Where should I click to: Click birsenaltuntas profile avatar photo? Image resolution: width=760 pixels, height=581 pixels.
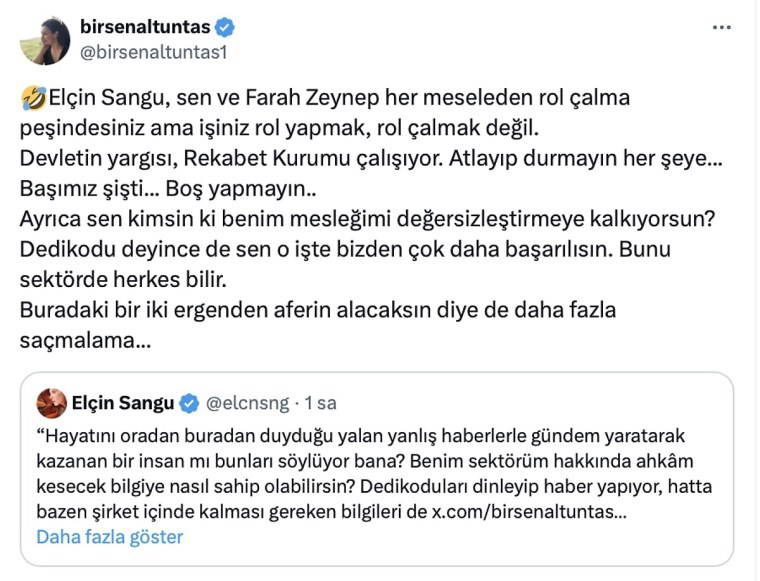coord(45,40)
